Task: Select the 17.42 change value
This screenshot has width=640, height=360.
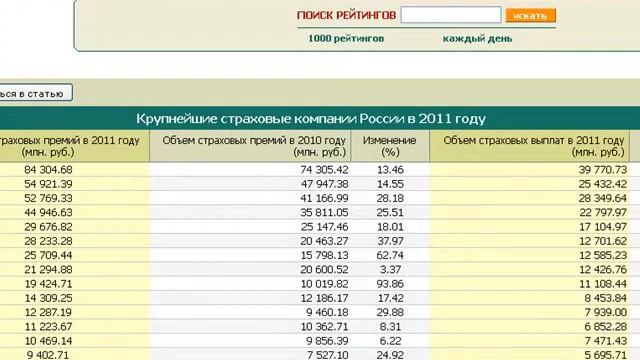Action: pyautogui.click(x=390, y=298)
